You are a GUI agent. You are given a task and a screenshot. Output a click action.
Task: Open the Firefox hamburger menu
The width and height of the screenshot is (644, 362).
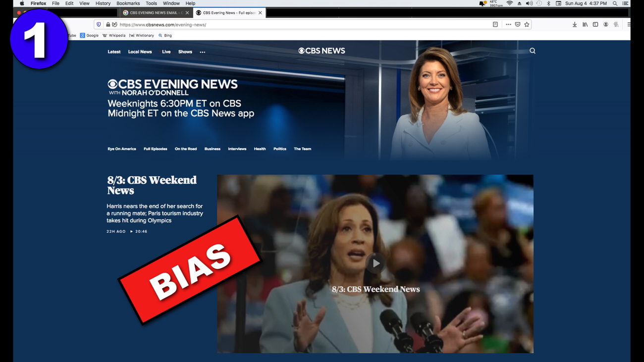tap(628, 24)
